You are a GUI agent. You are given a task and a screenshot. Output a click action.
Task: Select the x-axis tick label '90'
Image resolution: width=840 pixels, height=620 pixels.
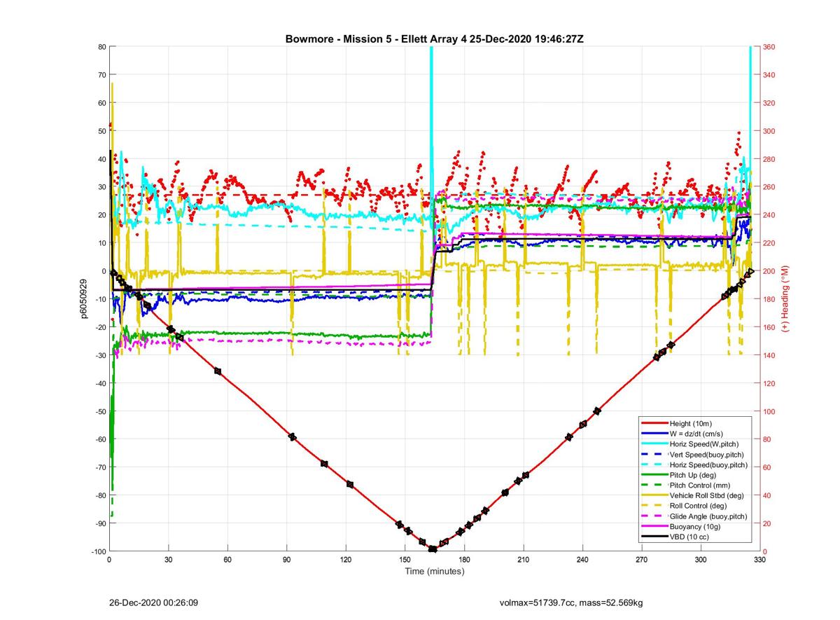pyautogui.click(x=286, y=560)
